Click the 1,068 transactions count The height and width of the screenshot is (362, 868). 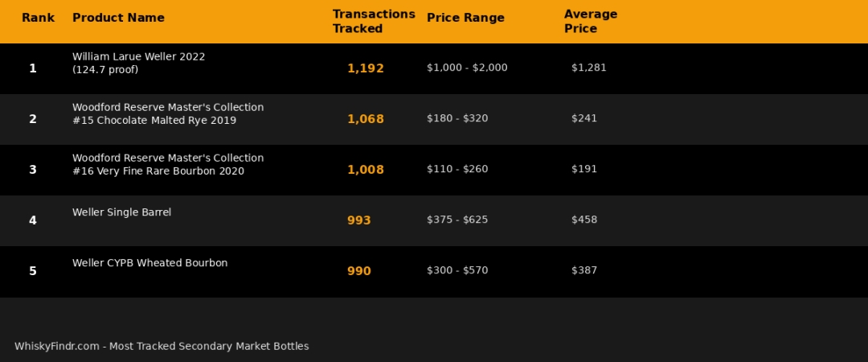coord(365,119)
